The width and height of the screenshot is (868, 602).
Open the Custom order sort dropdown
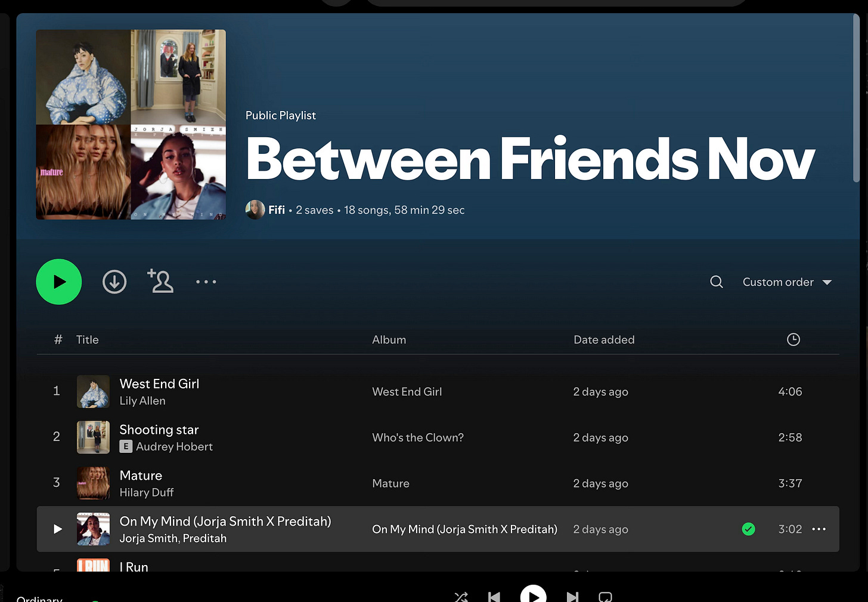coord(787,282)
